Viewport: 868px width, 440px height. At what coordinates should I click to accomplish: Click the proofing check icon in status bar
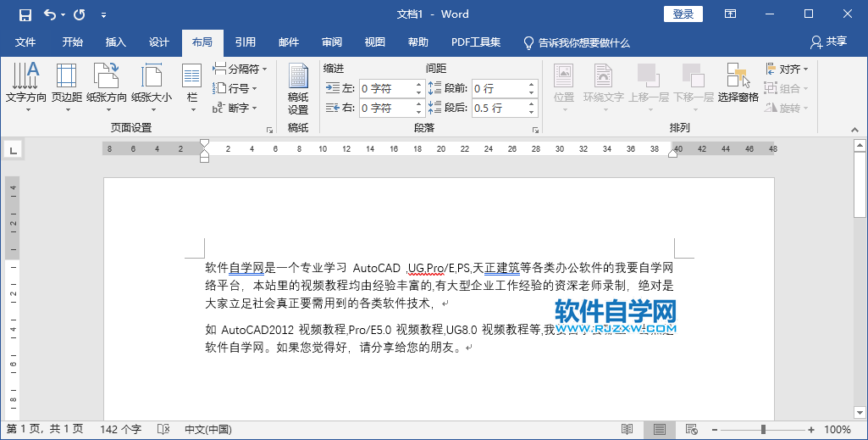pos(163,430)
